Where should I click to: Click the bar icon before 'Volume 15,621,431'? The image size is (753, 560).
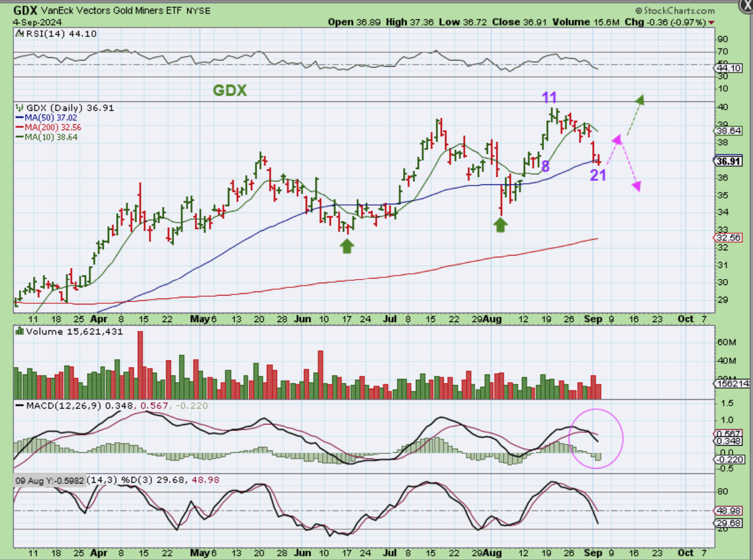tap(20, 332)
